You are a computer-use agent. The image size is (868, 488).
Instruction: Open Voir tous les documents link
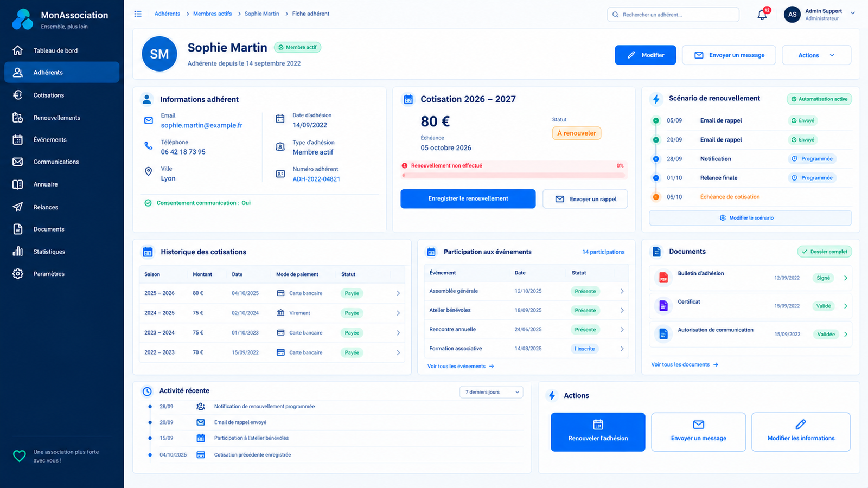click(685, 364)
